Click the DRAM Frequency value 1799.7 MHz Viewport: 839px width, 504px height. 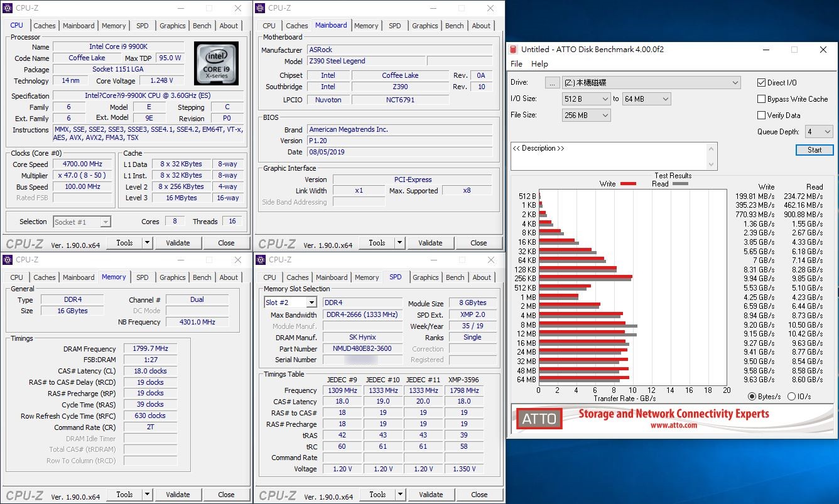coord(150,349)
